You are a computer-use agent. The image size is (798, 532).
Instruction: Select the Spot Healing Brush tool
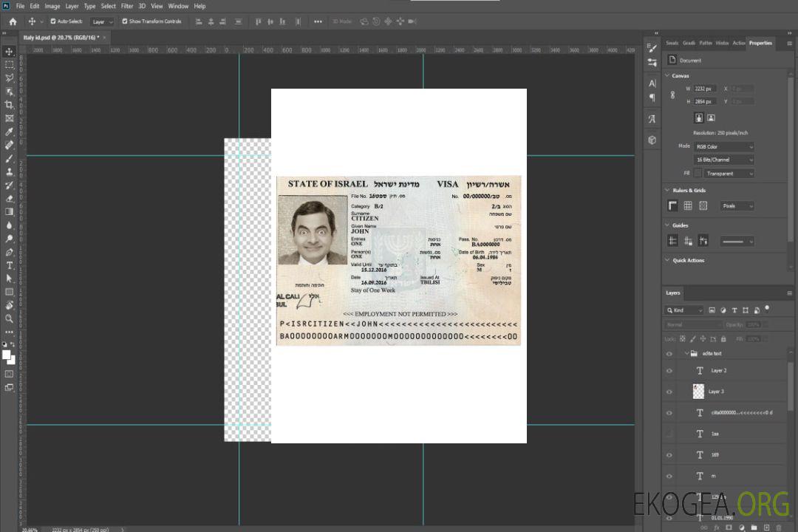(x=9, y=145)
